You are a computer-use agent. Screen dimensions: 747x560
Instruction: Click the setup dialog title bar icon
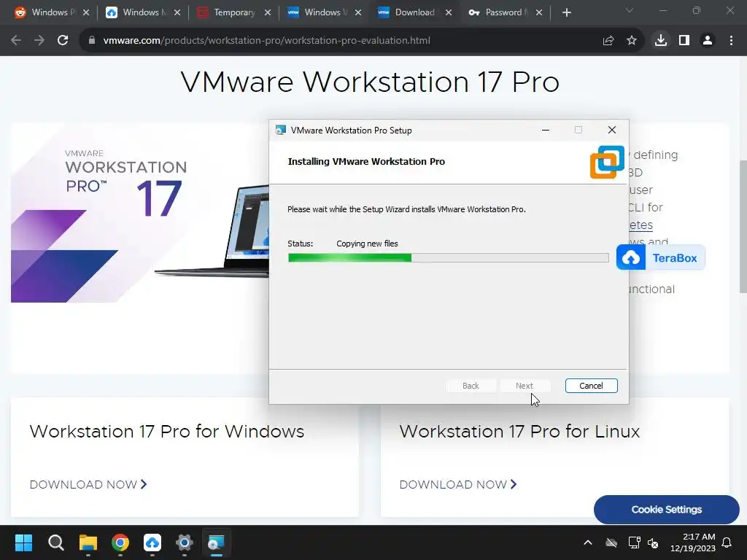tap(281, 130)
